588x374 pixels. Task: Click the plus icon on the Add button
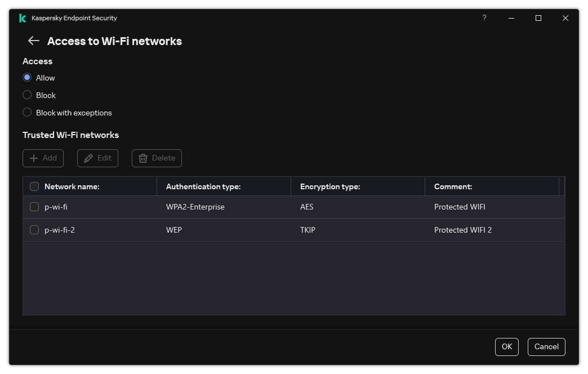click(34, 158)
